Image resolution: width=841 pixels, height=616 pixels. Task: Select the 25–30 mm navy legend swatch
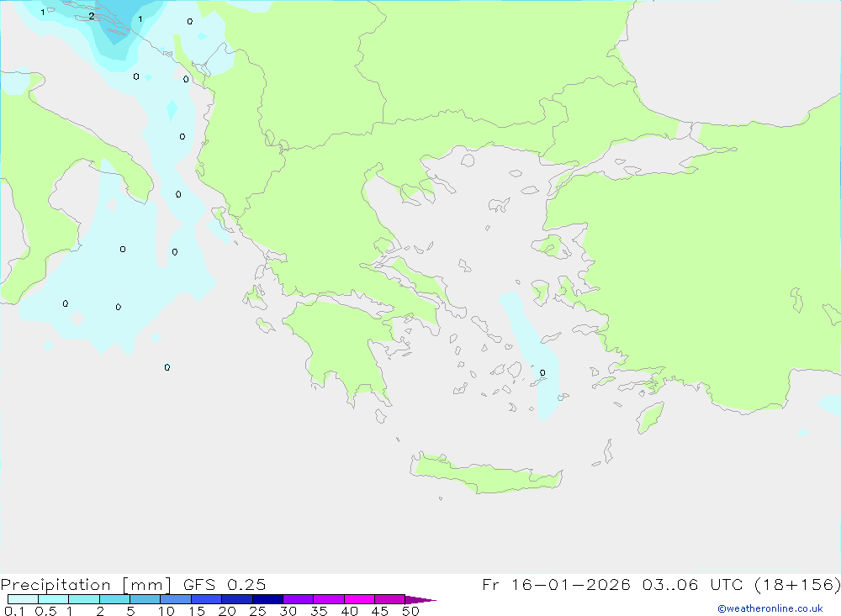tap(267, 599)
